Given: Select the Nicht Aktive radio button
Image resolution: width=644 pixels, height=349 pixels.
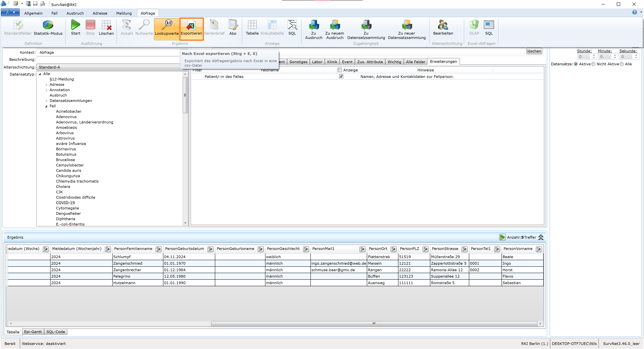Looking at the screenshot, I should 594,64.
